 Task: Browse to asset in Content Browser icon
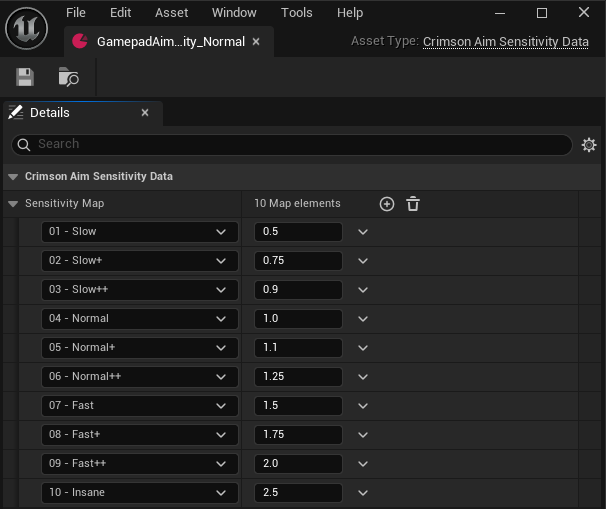point(69,77)
